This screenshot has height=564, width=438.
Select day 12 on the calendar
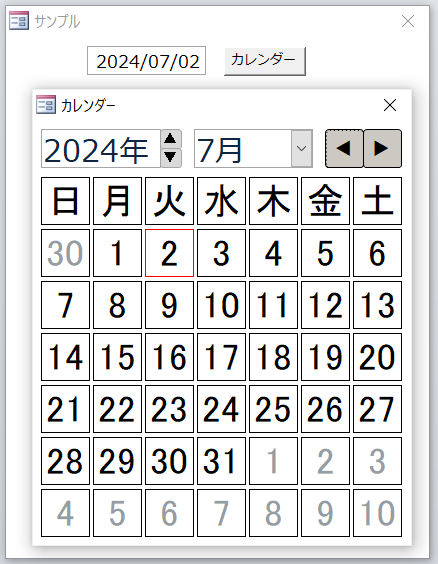325,305
